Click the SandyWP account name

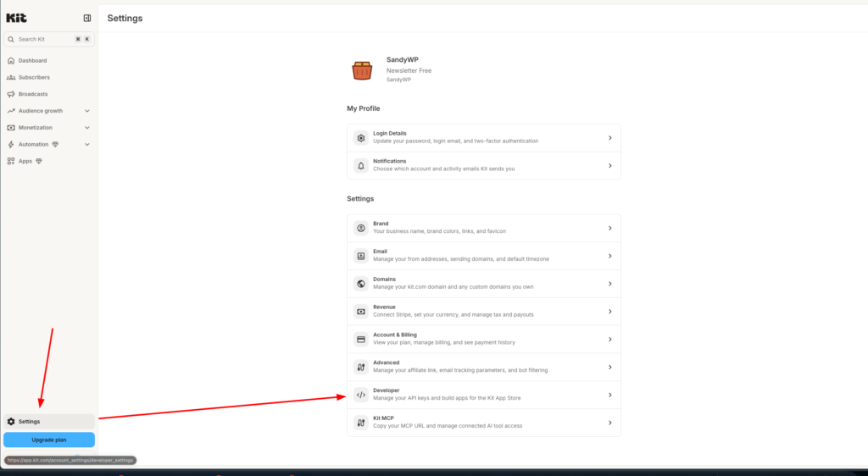(403, 59)
